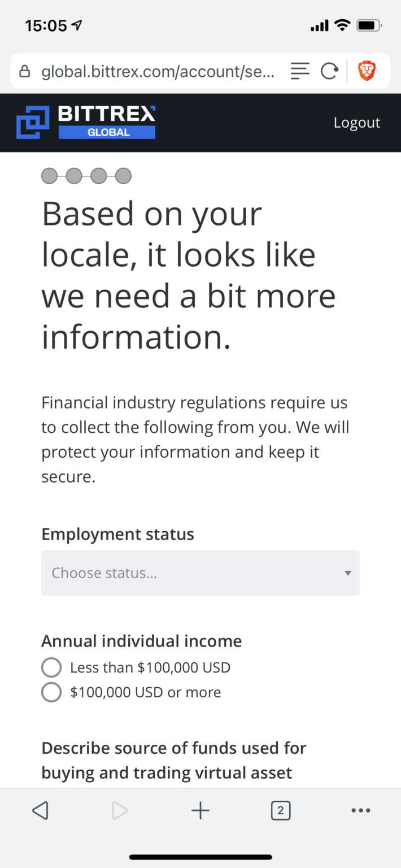
Task: Open a new tab with the plus icon
Action: click(200, 811)
